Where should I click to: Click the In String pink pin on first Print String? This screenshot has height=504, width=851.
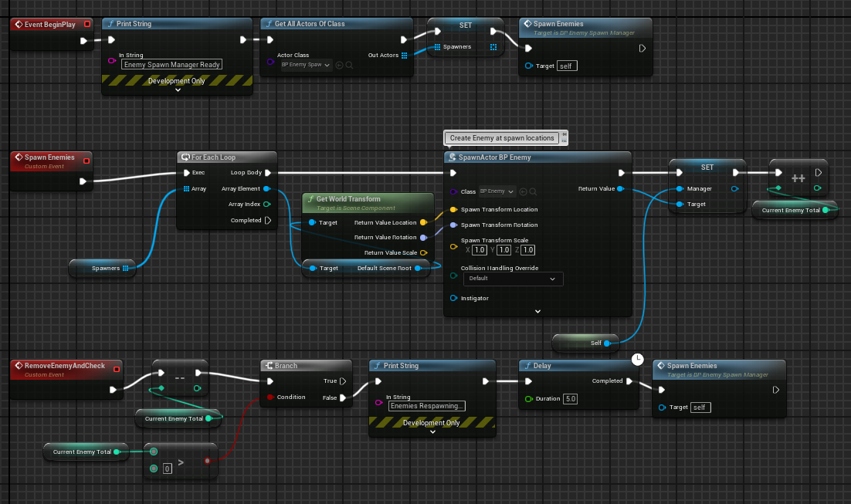[111, 61]
